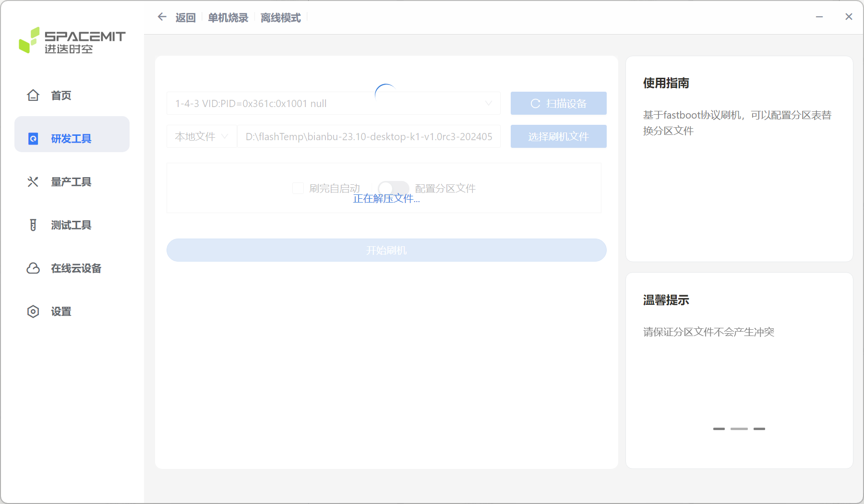Close the application window

click(849, 17)
